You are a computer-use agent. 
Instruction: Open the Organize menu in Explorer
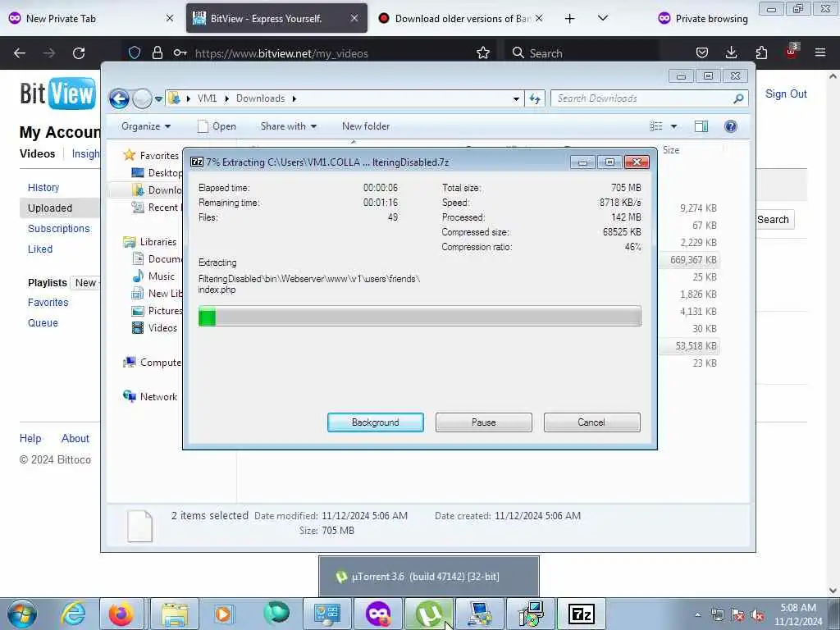tap(146, 126)
